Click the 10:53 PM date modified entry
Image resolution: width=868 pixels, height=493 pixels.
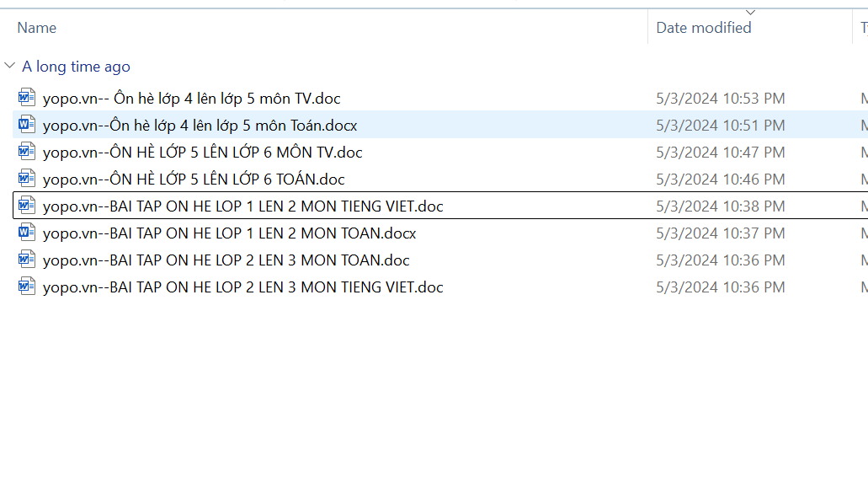point(720,99)
